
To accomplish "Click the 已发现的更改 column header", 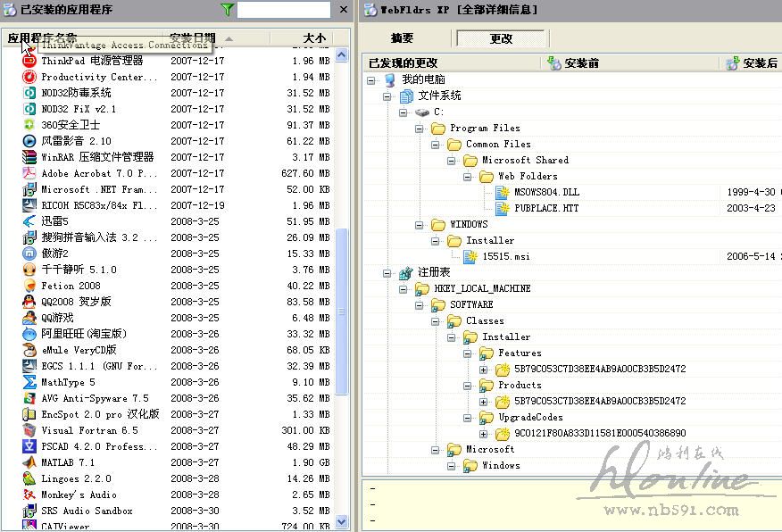I will click(x=403, y=63).
